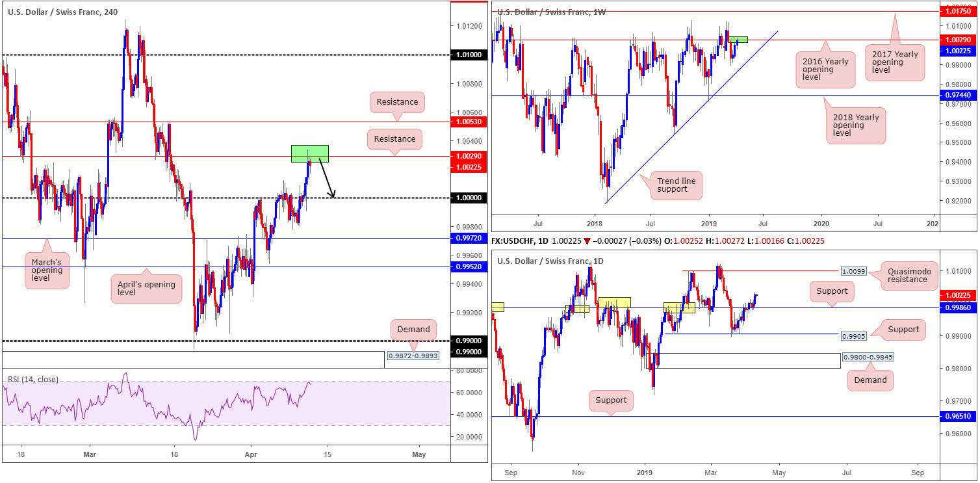Select the 1.01000 price label on 240 chart
The height and width of the screenshot is (483, 980).
click(x=469, y=55)
